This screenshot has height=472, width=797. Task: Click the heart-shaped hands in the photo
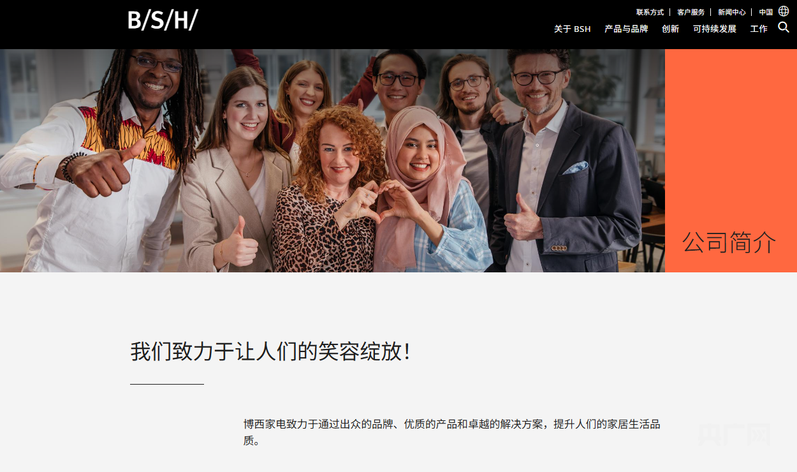click(x=379, y=203)
